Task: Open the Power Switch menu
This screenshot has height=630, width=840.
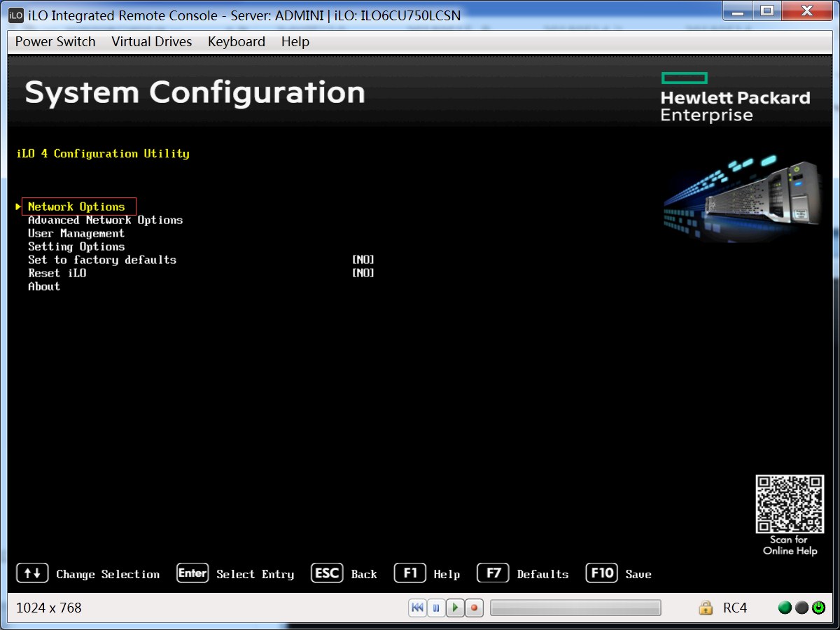Action: 55,42
